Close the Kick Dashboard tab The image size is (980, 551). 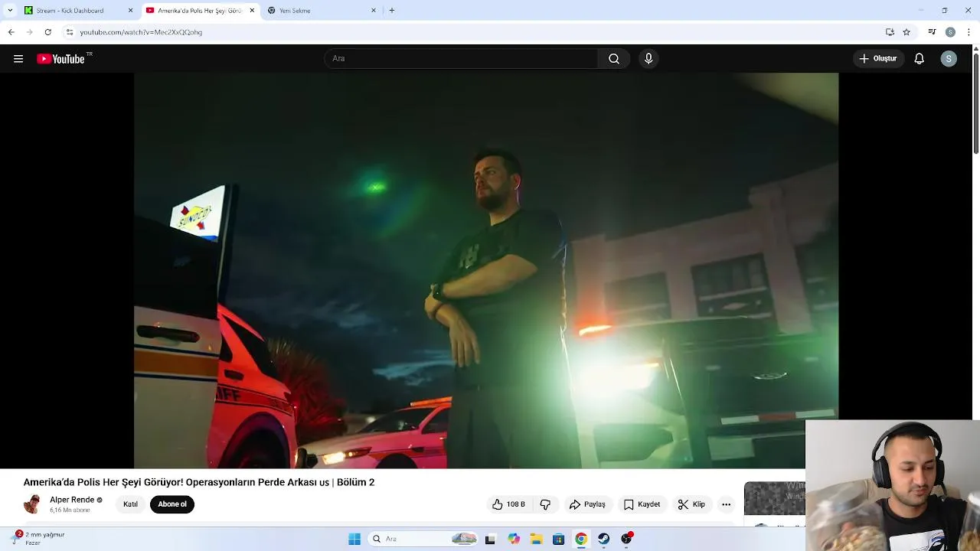[130, 11]
